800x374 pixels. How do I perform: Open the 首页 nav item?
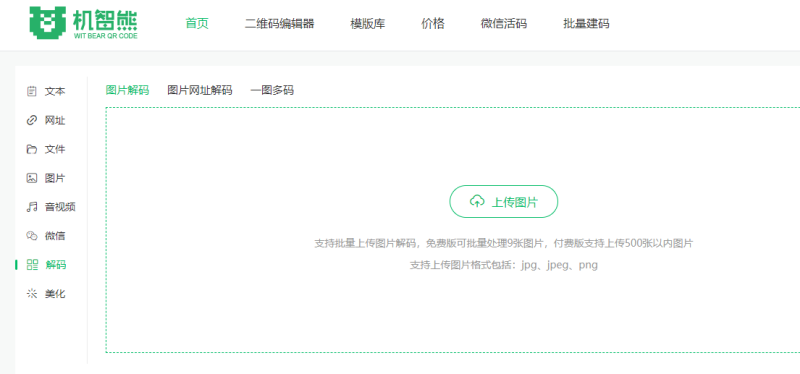pos(197,23)
